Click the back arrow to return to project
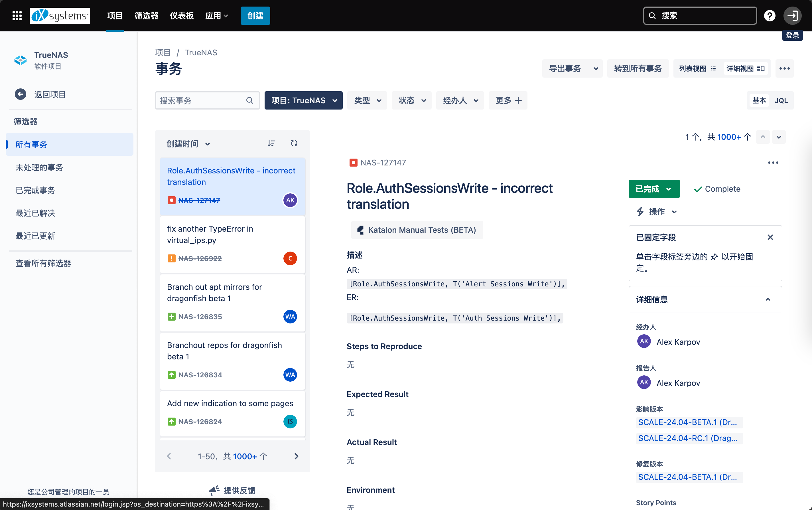This screenshot has height=510, width=812. point(21,94)
